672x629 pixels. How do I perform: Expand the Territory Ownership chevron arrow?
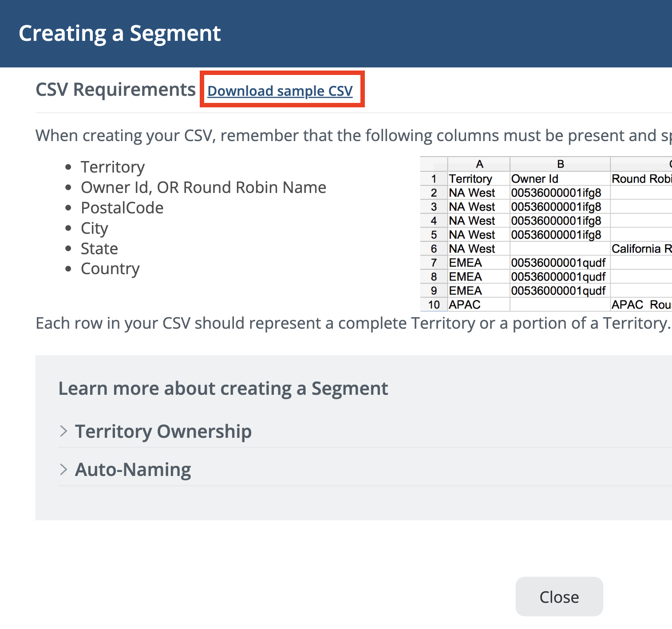(x=63, y=431)
